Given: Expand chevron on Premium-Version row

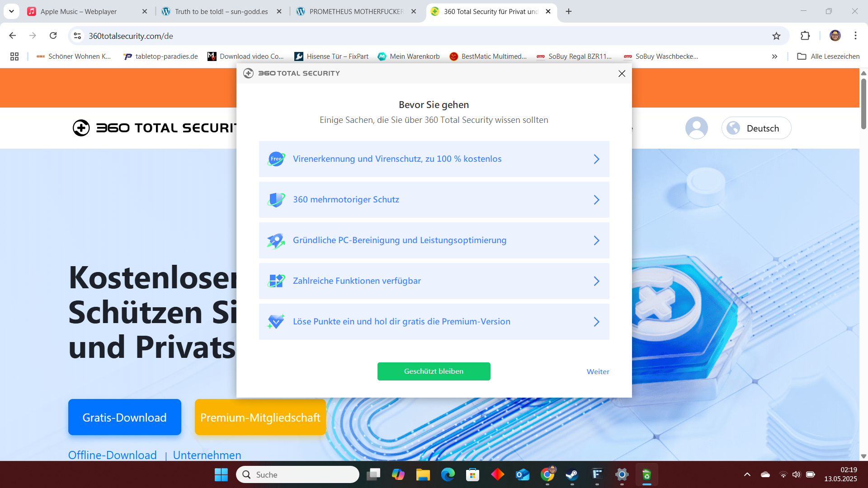Looking at the screenshot, I should point(596,322).
